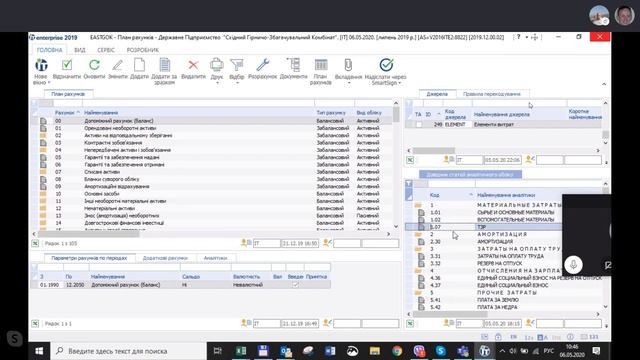
Task: Click Excel export icon under sources grid
Action: [410, 160]
